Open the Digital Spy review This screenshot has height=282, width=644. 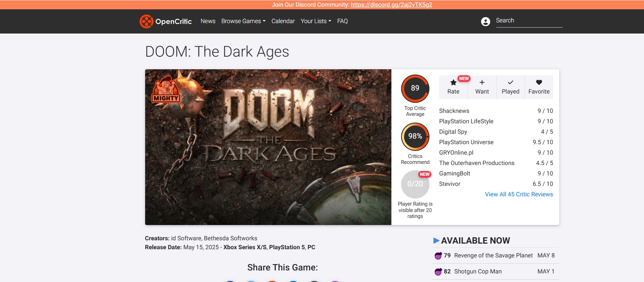point(453,132)
